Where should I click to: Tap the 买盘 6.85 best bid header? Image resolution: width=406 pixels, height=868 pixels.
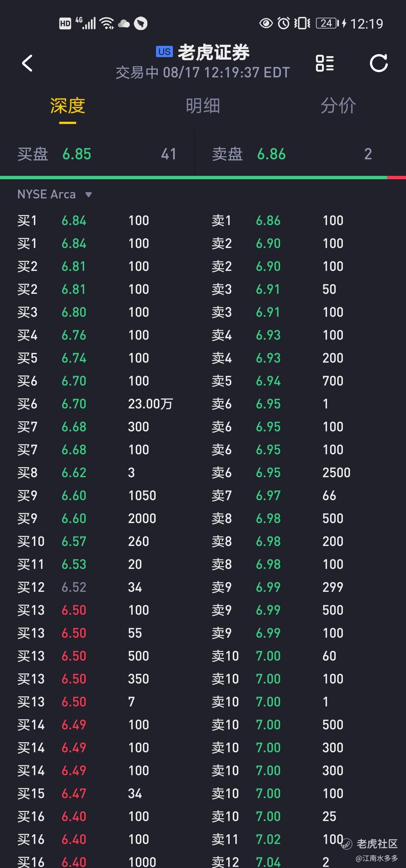97,154
